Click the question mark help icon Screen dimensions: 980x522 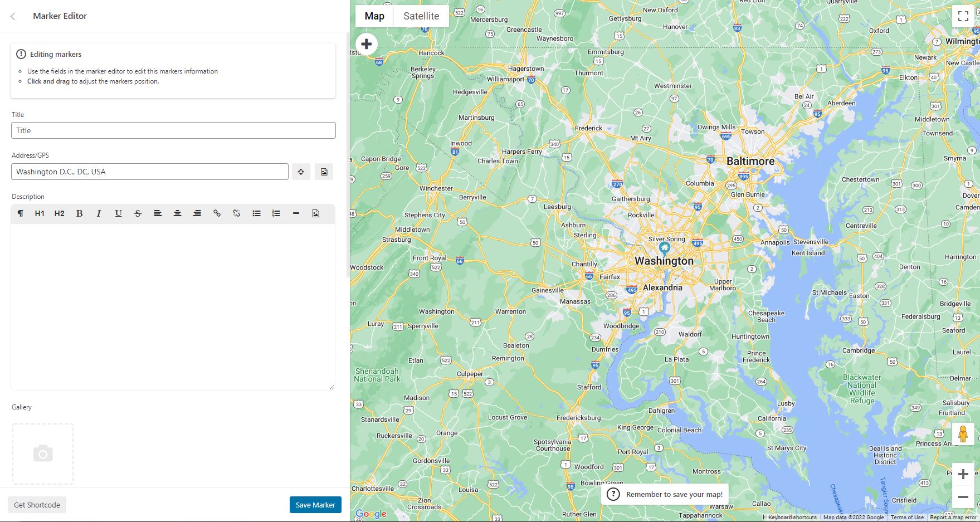(613, 494)
